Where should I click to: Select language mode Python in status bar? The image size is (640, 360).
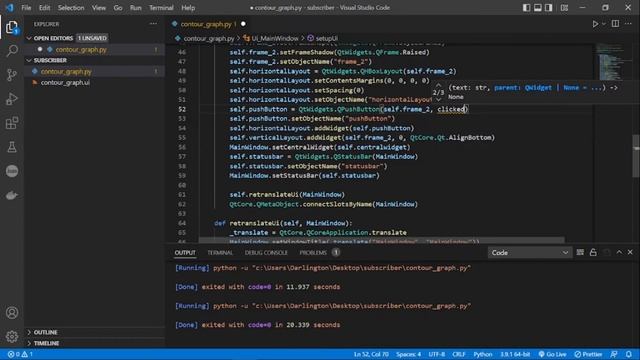click(x=482, y=354)
